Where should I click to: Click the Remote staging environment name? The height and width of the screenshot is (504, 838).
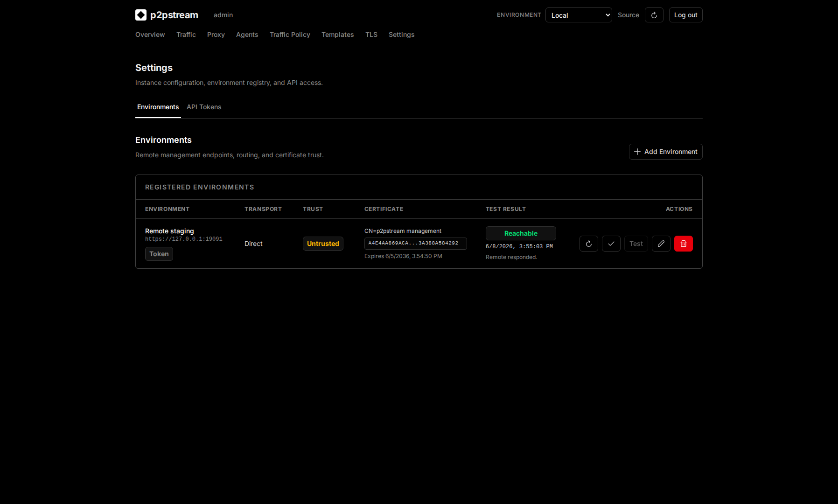click(169, 231)
